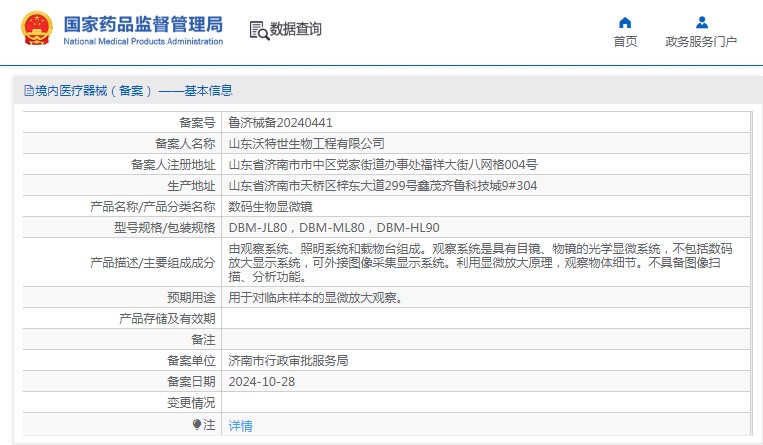Open the 详情 link
Viewport: 763px width, 445px height.
[240, 425]
